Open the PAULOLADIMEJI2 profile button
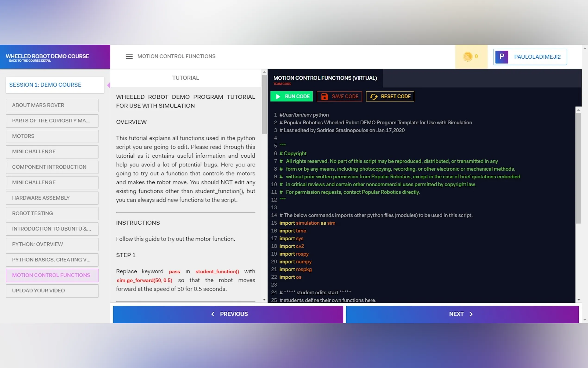 [x=530, y=57]
